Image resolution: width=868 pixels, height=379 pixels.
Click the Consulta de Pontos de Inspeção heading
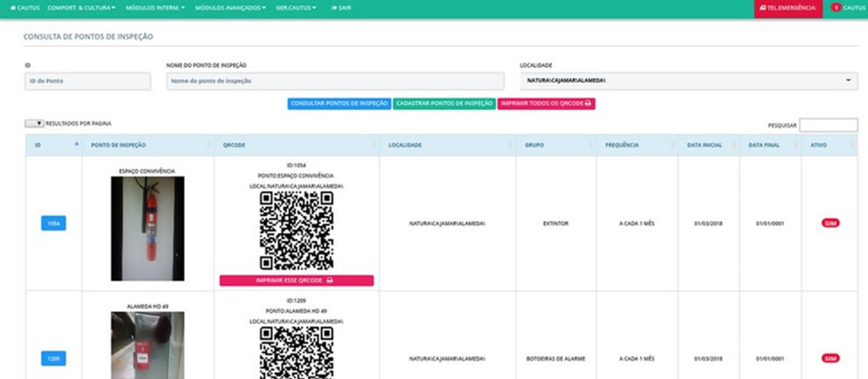(x=88, y=37)
